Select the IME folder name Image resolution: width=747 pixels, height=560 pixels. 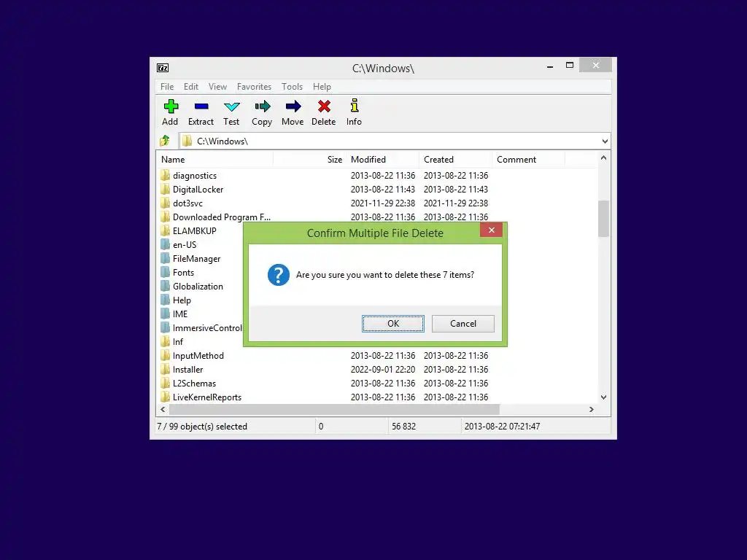180,314
